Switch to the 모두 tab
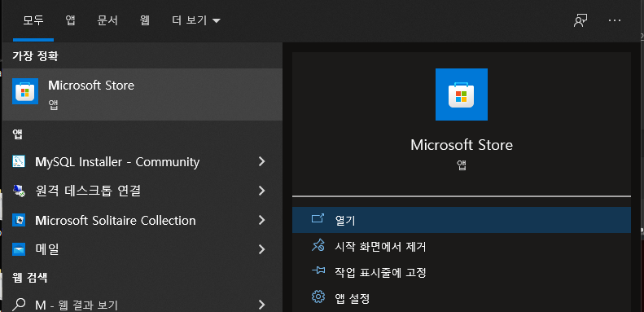 [33, 20]
